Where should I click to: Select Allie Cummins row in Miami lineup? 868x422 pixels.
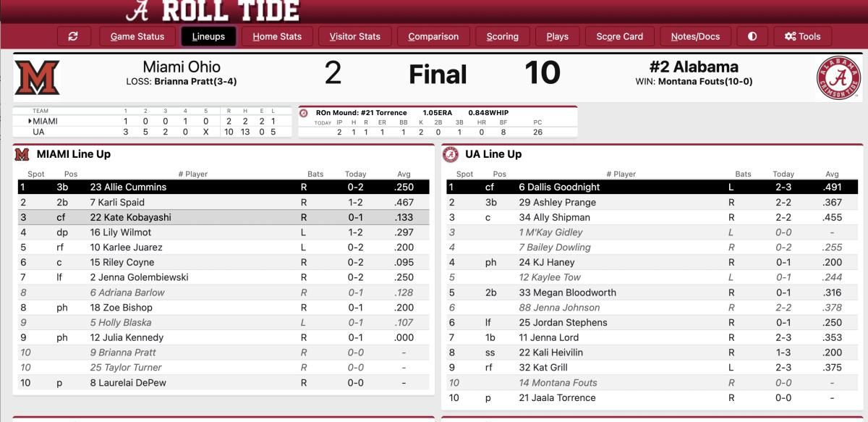tap(224, 187)
